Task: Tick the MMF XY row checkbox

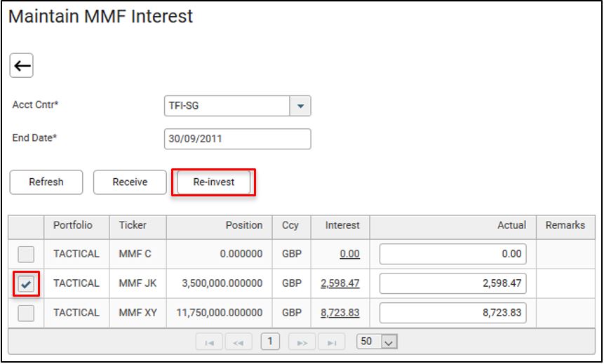Action: [26, 313]
